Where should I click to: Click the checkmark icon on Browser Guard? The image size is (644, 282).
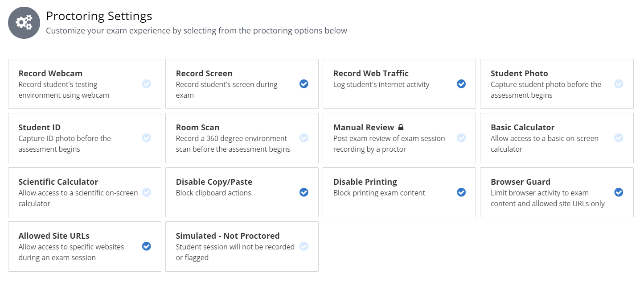point(619,192)
